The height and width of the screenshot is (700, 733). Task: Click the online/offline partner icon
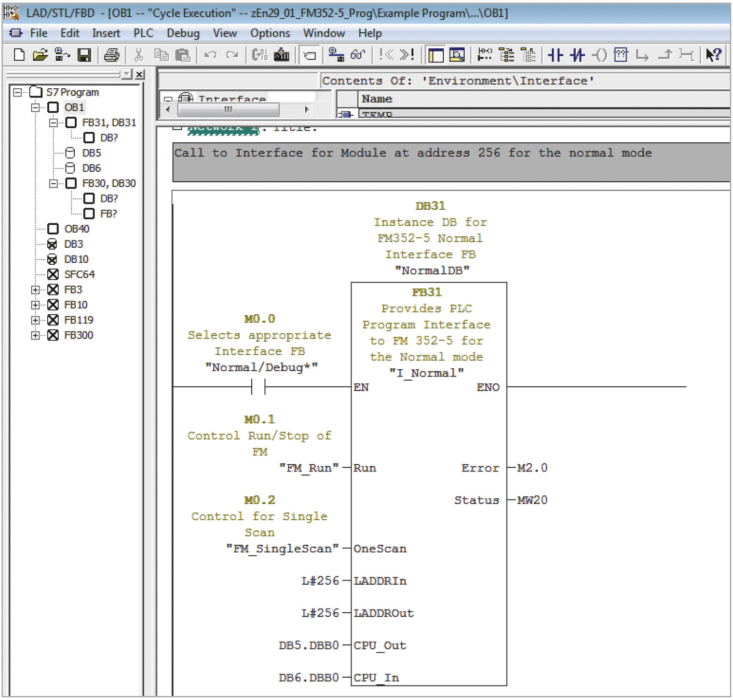[x=62, y=55]
